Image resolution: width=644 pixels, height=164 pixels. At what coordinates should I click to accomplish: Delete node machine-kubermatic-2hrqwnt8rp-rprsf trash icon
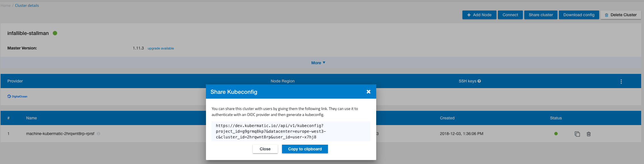tap(589, 134)
